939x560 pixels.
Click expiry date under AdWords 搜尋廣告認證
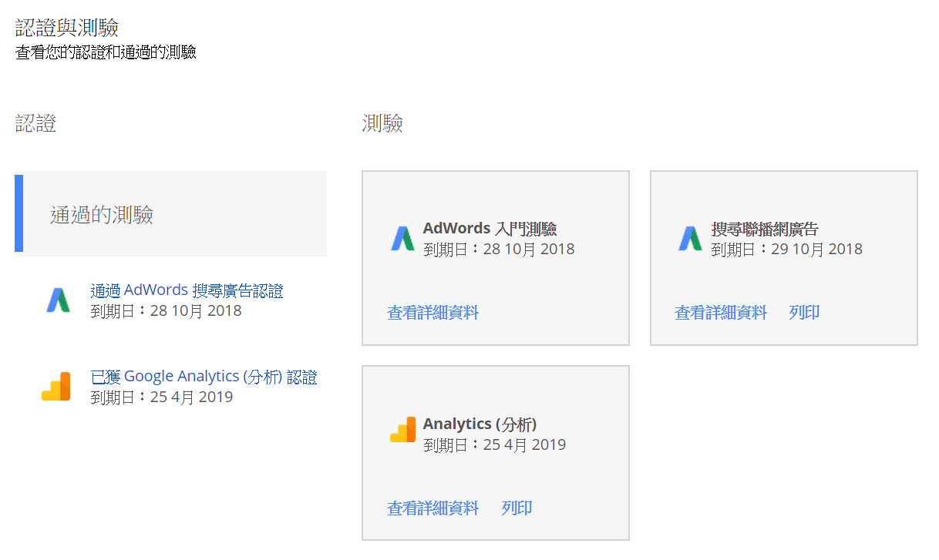[166, 311]
